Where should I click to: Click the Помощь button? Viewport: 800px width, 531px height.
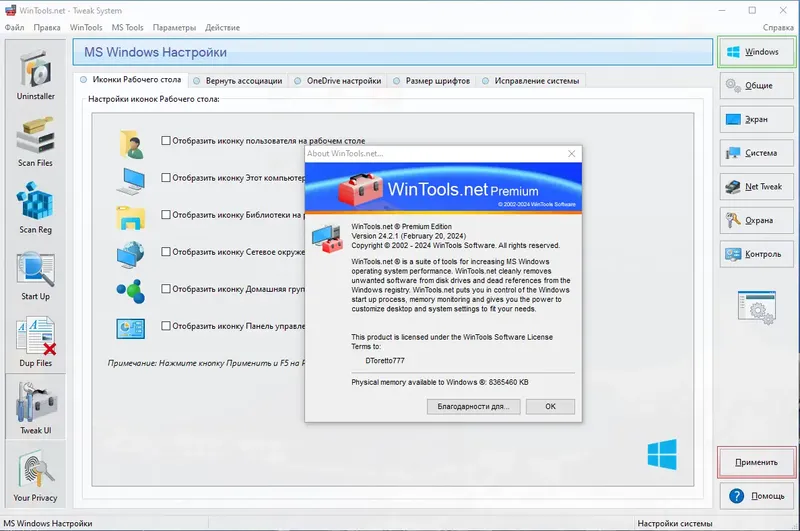pos(757,496)
